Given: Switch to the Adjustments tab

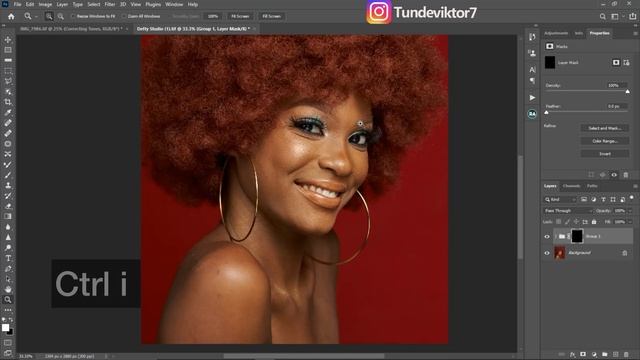Looking at the screenshot, I should click(x=556, y=33).
